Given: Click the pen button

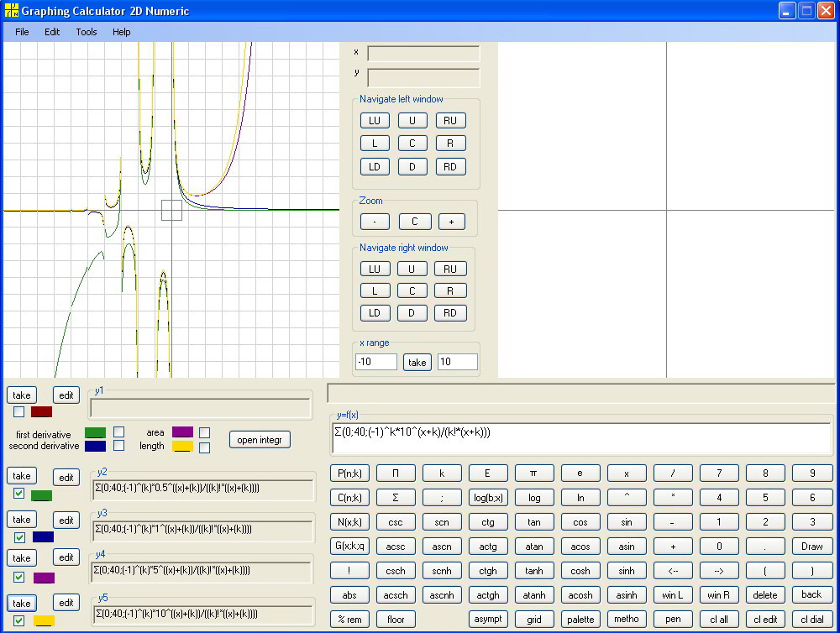Looking at the screenshot, I should (673, 620).
